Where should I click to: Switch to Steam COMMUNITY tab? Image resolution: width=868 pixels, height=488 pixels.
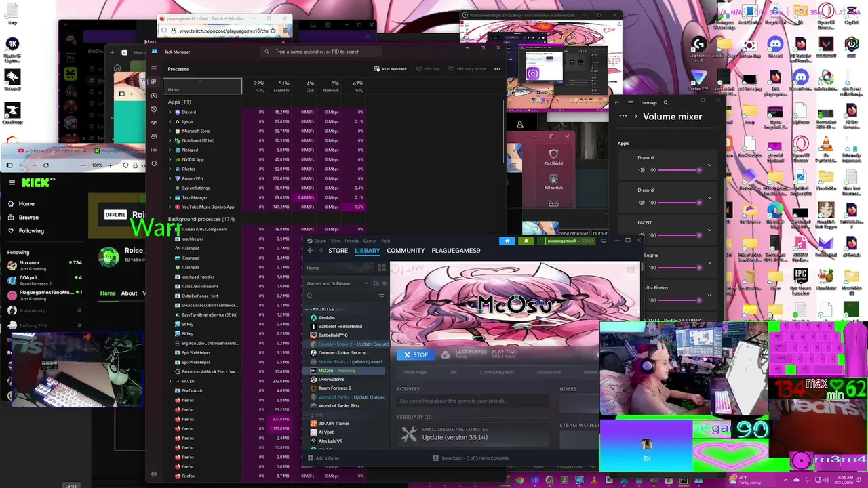pyautogui.click(x=406, y=251)
